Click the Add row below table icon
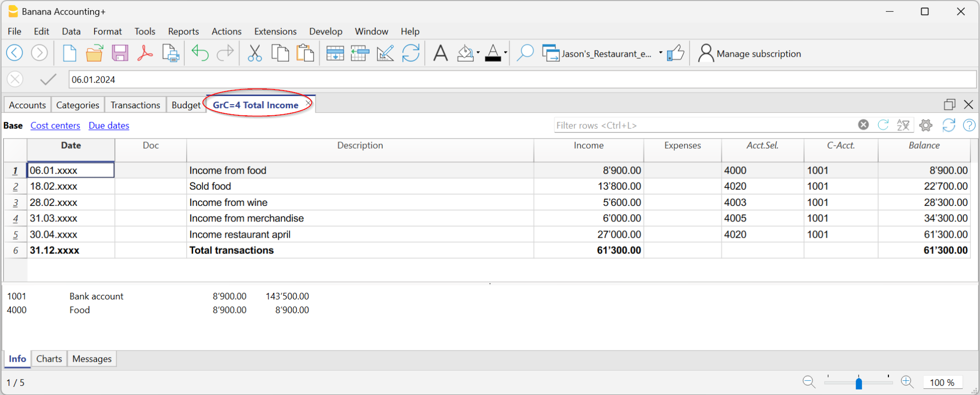The image size is (980, 395). pyautogui.click(x=335, y=53)
